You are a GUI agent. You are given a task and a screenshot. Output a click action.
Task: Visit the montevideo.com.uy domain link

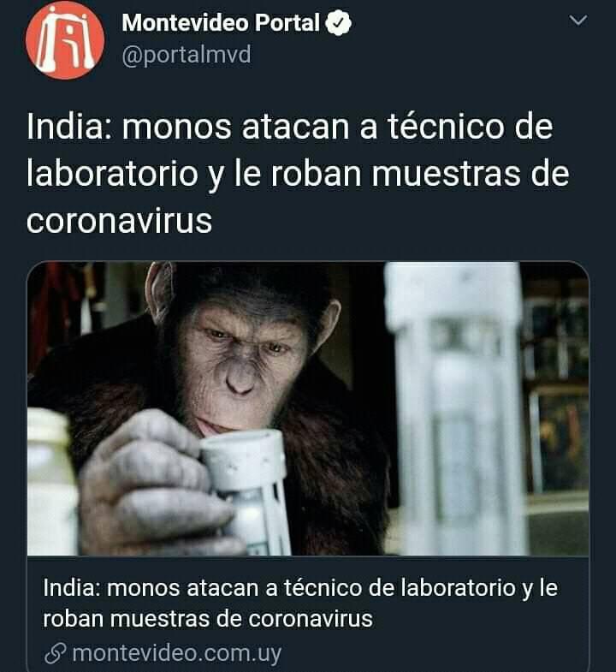tap(176, 653)
